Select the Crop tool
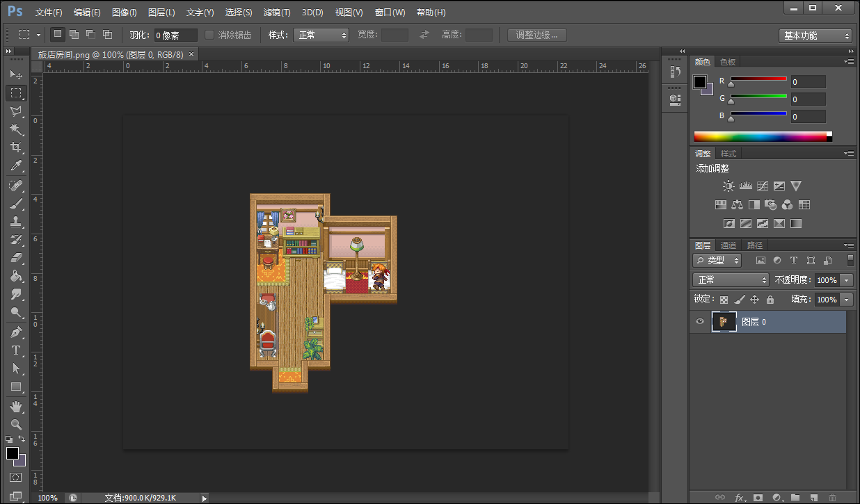This screenshot has height=504, width=860. pyautogui.click(x=16, y=147)
